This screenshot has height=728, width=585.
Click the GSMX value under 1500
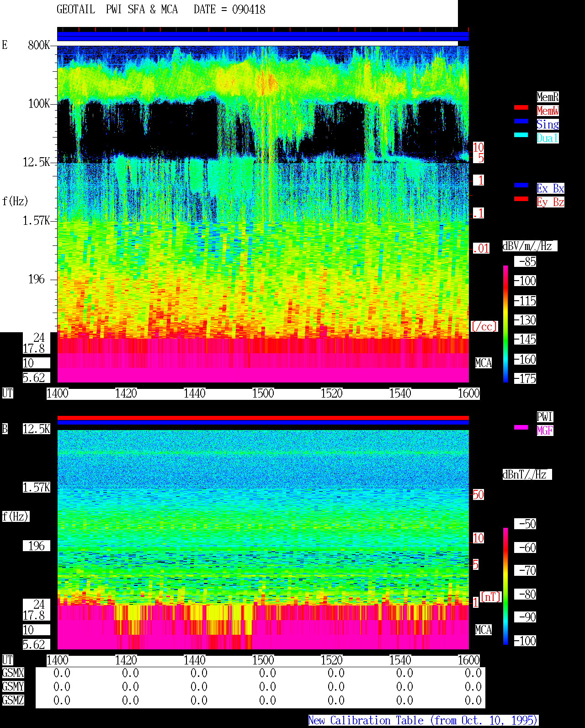267,673
